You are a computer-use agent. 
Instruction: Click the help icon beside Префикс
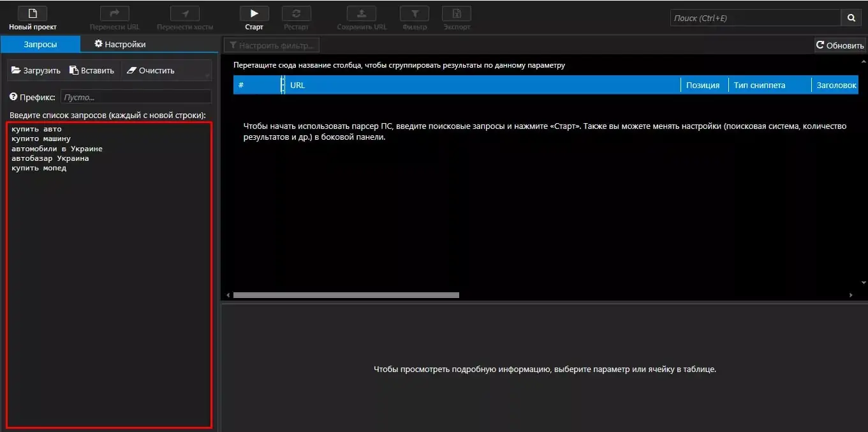(x=13, y=97)
